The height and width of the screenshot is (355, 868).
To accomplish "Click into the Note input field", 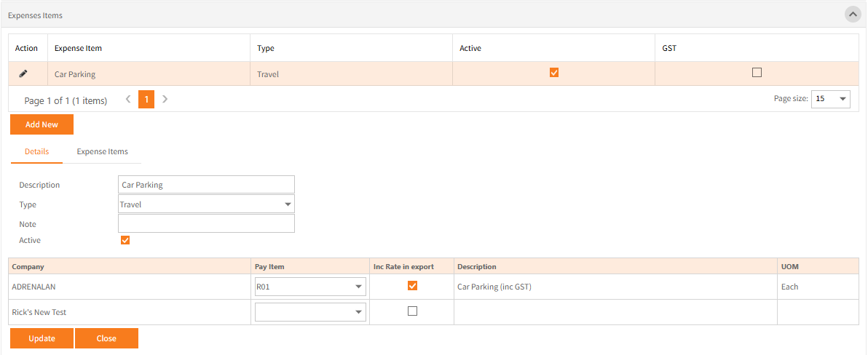I will point(206,223).
